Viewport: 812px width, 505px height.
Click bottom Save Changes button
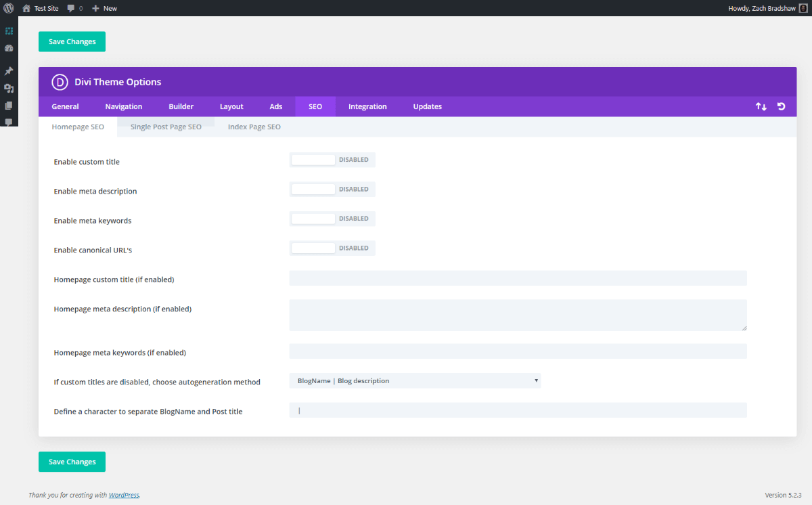point(72,462)
